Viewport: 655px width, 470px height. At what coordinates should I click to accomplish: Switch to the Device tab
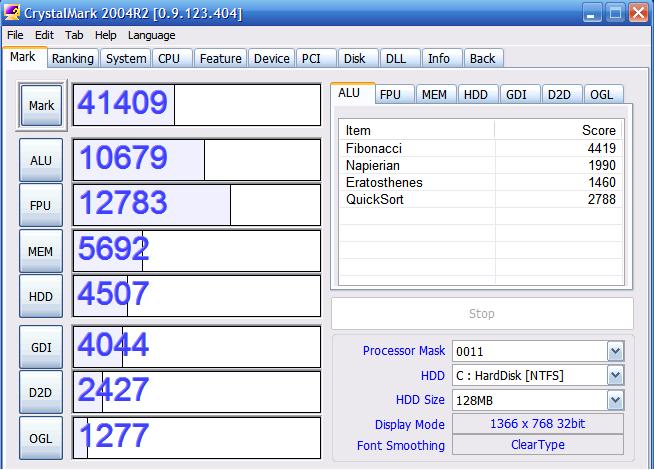(272, 58)
